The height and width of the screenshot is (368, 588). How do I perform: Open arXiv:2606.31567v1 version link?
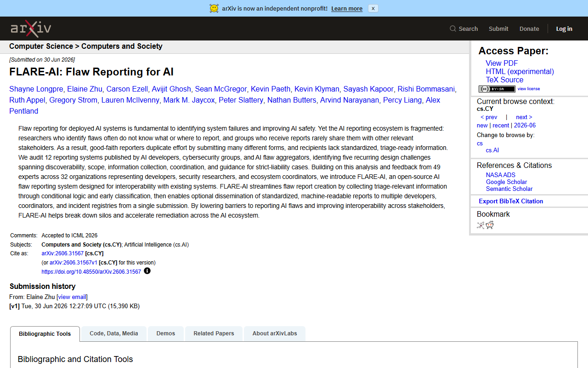[73, 263]
